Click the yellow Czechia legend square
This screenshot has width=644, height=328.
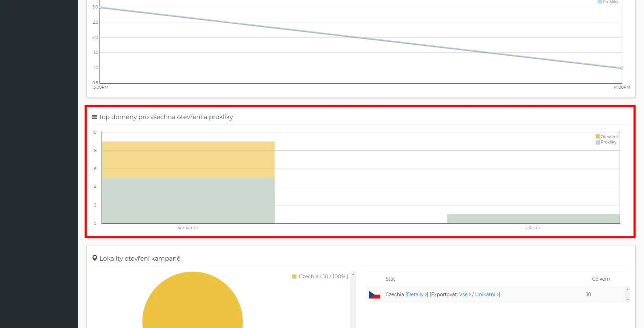click(294, 276)
